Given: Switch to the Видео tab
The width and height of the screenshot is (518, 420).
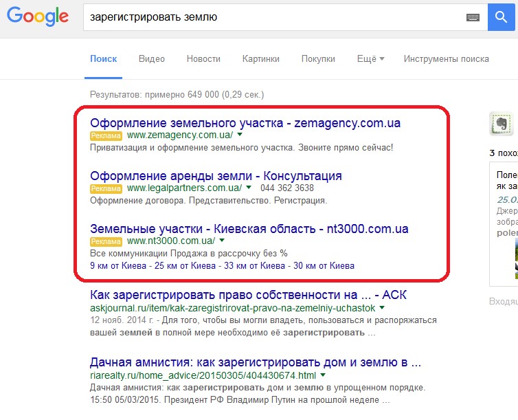Looking at the screenshot, I should point(152,59).
